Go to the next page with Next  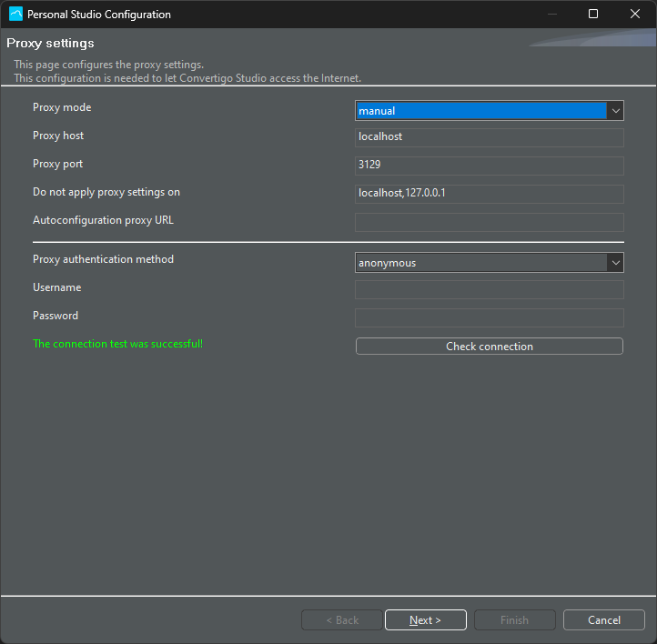(x=425, y=620)
